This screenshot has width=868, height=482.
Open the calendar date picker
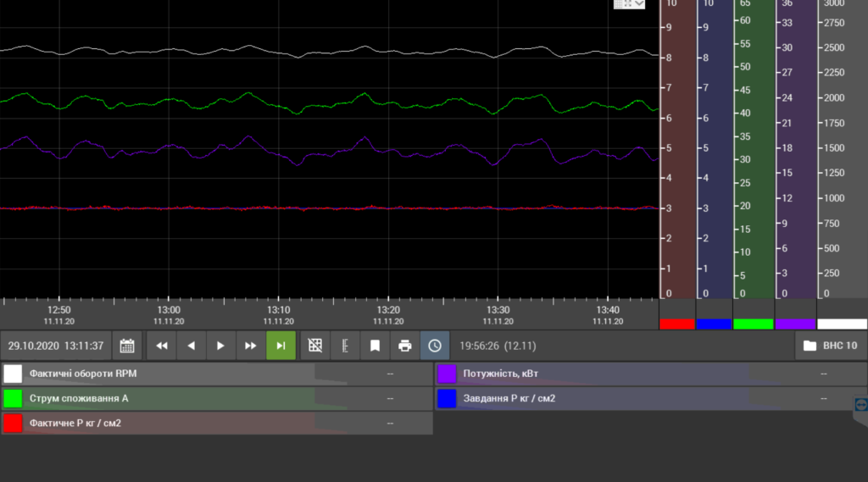point(127,346)
